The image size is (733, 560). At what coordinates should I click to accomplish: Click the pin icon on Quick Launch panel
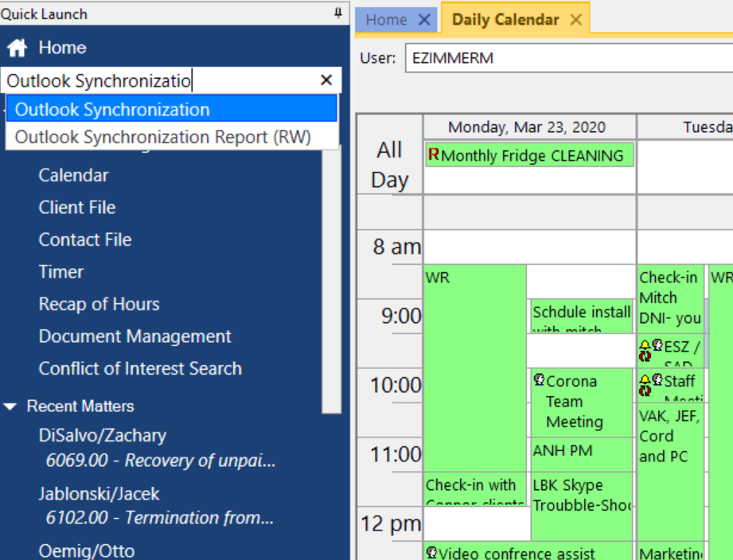point(338,14)
